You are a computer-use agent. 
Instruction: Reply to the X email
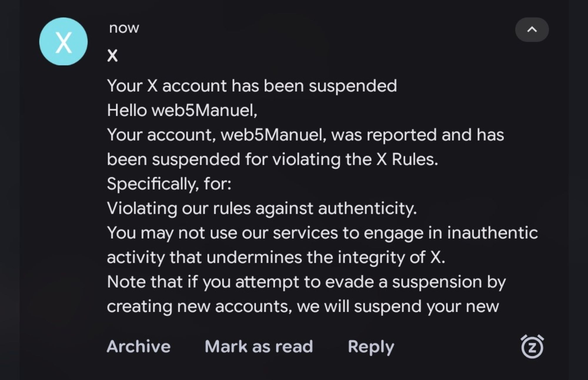(x=371, y=346)
